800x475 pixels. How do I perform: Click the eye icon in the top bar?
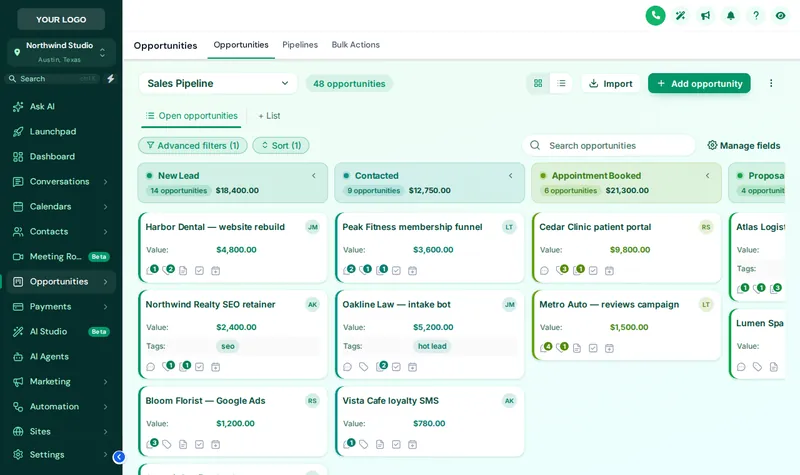[780, 16]
